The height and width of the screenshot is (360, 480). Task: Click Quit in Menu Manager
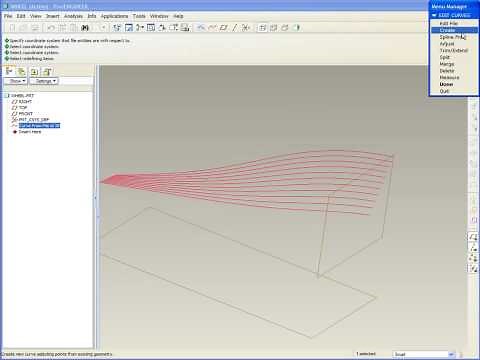tap(444, 91)
